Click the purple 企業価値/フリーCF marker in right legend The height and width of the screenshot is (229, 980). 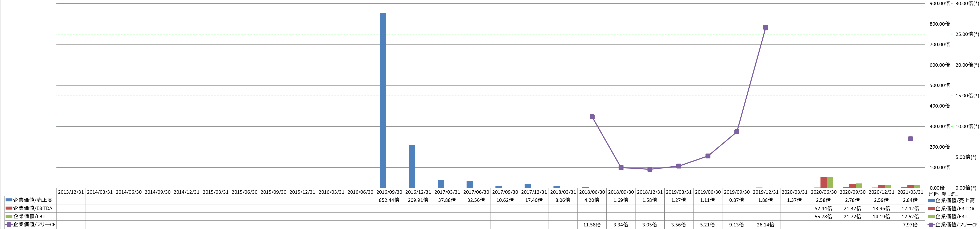(931, 225)
